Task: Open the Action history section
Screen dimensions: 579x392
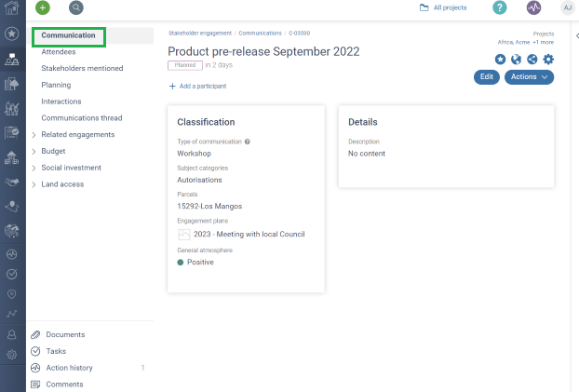Action: pos(69,368)
